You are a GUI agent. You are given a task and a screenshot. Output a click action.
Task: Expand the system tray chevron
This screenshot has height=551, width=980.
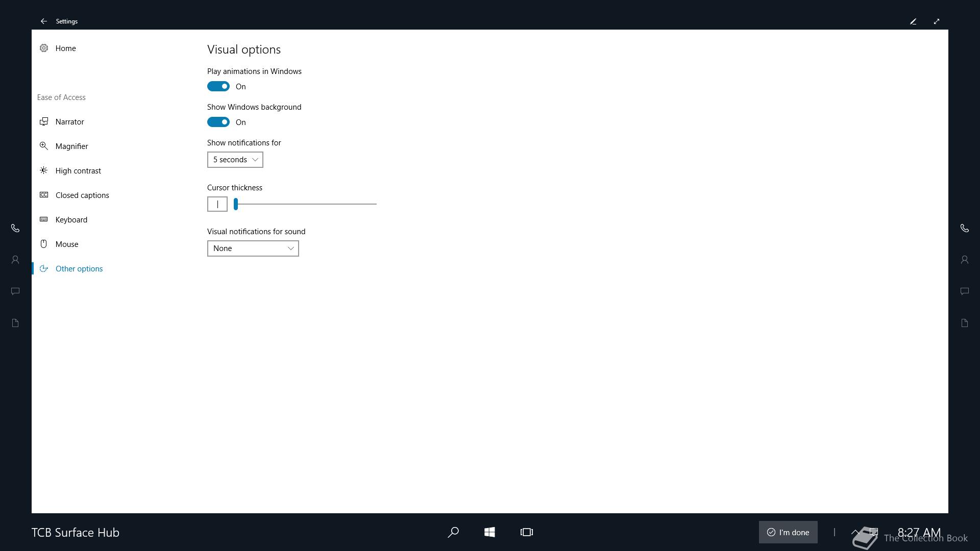point(855,532)
